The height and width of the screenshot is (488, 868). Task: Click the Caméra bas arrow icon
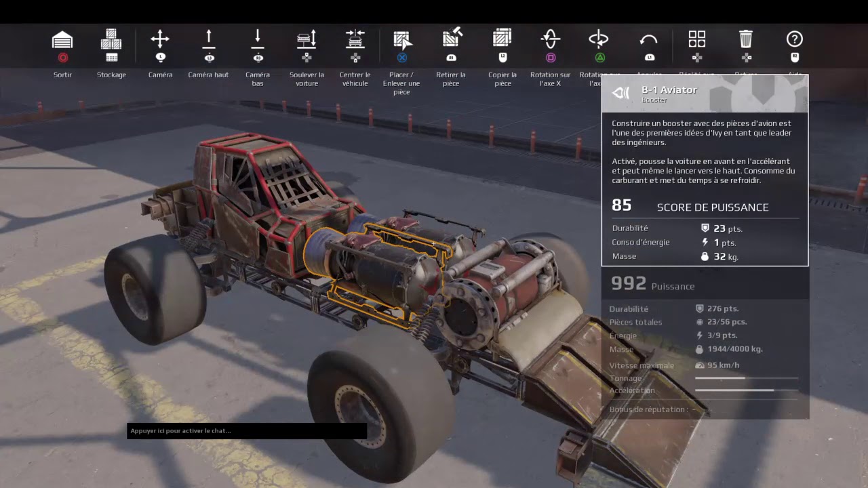point(258,39)
